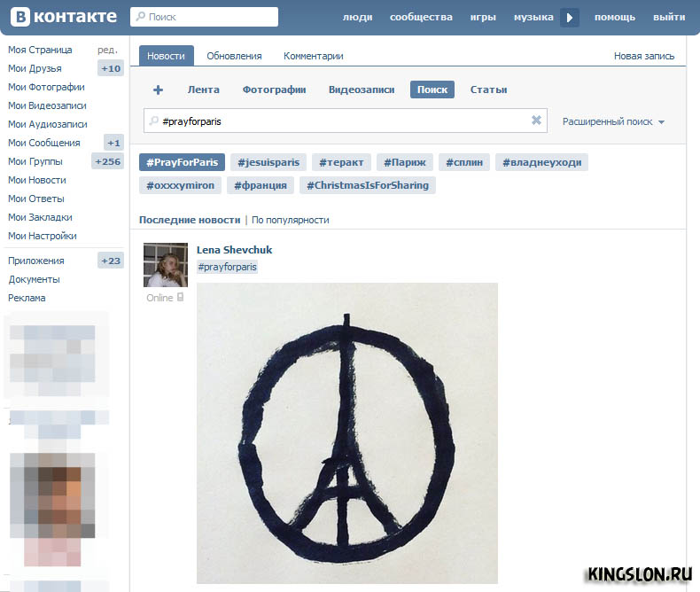Screen dimensions: 700x592
Task: Select the Поиск filter
Action: coord(432,90)
